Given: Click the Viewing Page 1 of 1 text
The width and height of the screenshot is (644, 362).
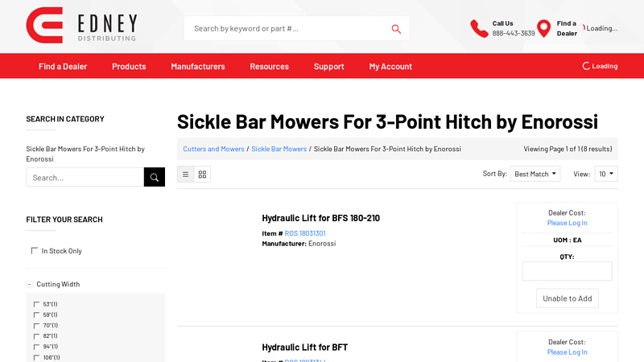Looking at the screenshot, I should (568, 149).
